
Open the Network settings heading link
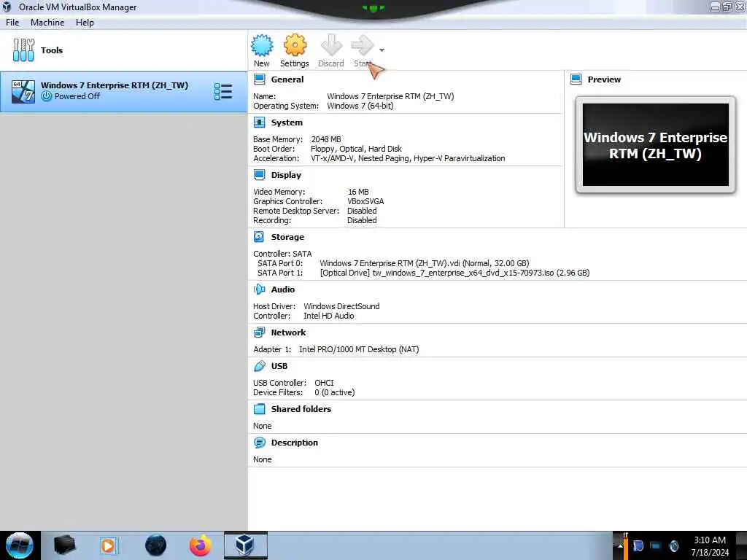tap(288, 332)
